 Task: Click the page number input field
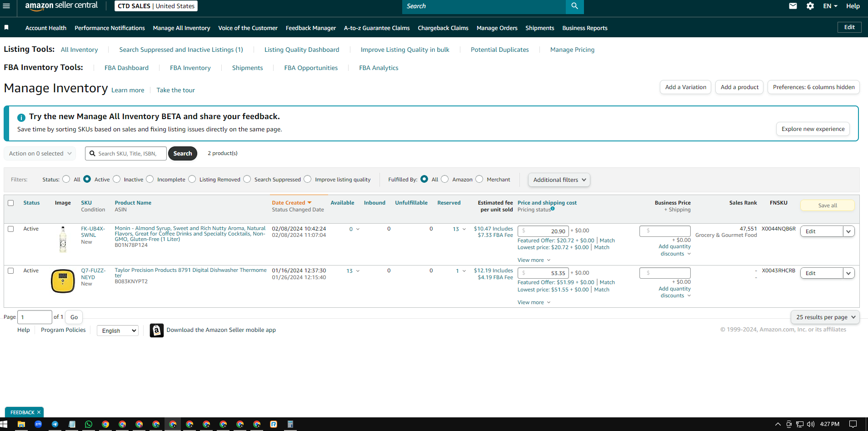pos(35,317)
